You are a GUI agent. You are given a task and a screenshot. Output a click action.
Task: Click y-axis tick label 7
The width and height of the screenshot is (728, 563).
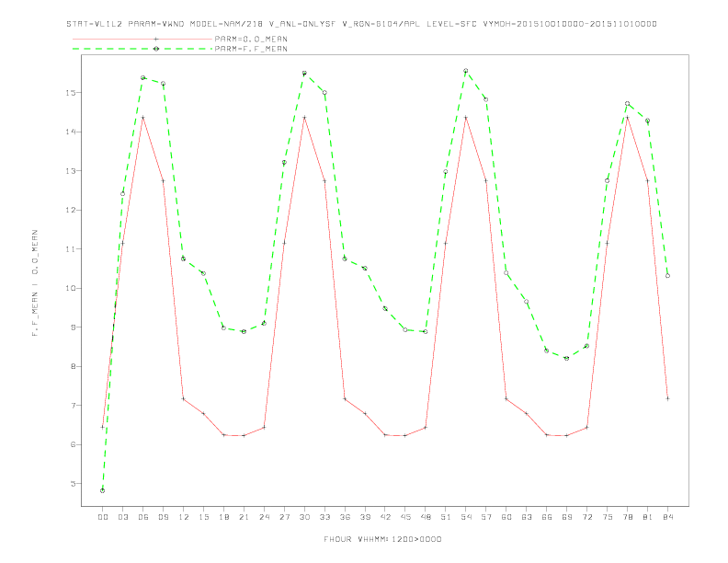73,406
